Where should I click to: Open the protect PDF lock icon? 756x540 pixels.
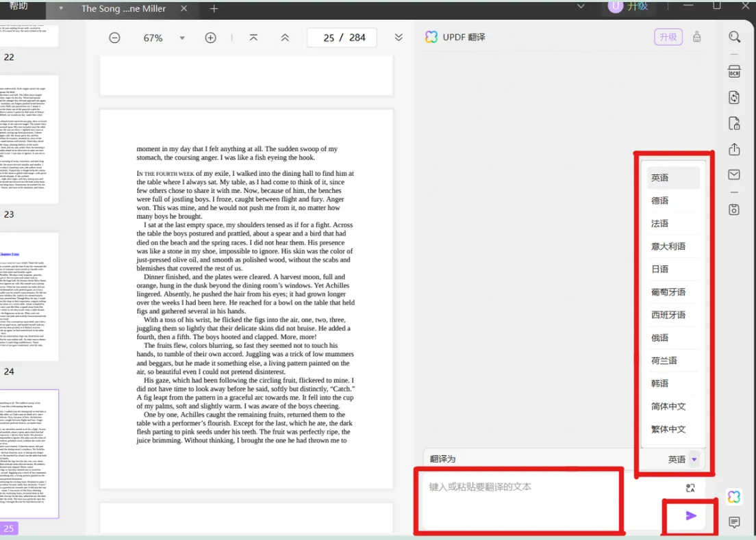(x=734, y=124)
